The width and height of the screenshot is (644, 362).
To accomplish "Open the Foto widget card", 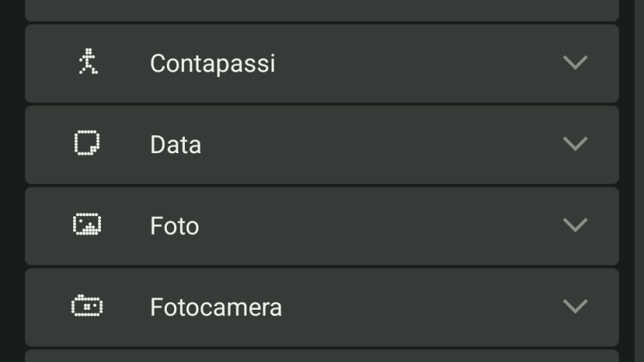I will point(322,226).
